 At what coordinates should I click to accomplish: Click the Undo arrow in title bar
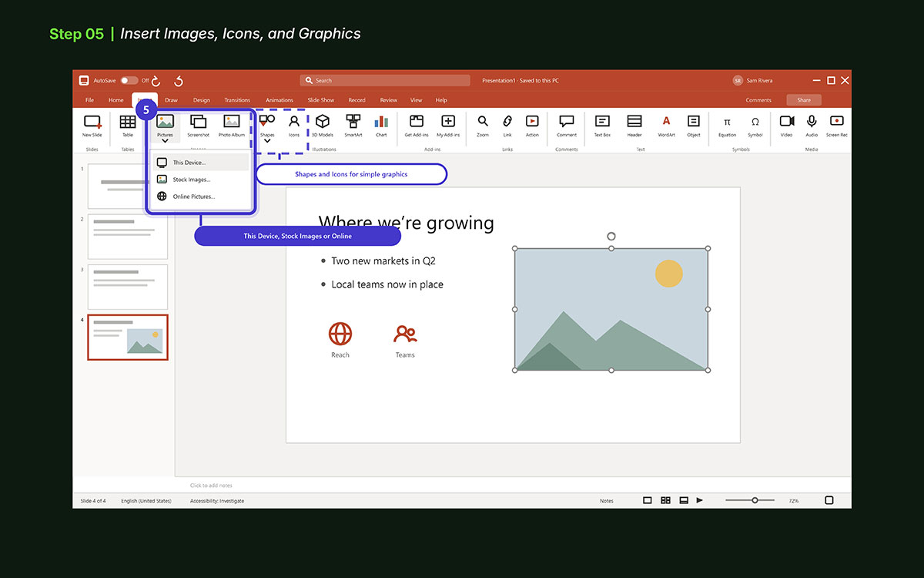(179, 81)
